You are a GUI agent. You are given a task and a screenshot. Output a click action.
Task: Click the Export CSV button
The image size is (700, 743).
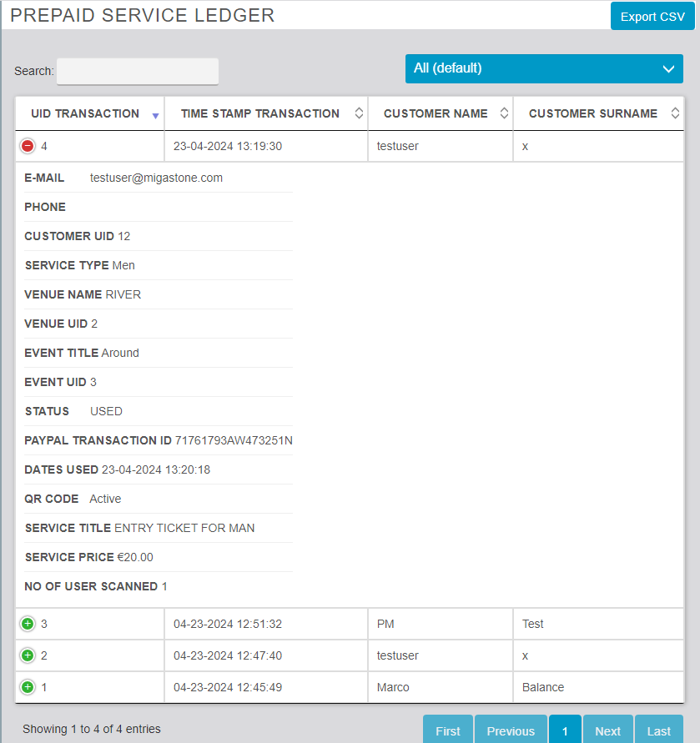[652, 17]
